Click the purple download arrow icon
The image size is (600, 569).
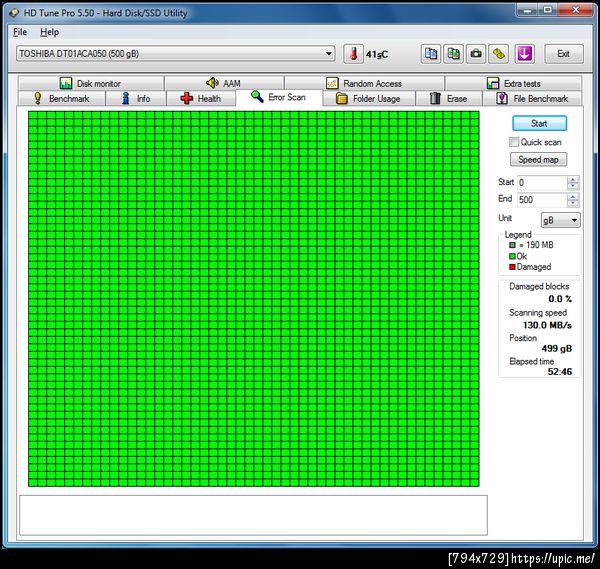(524, 54)
